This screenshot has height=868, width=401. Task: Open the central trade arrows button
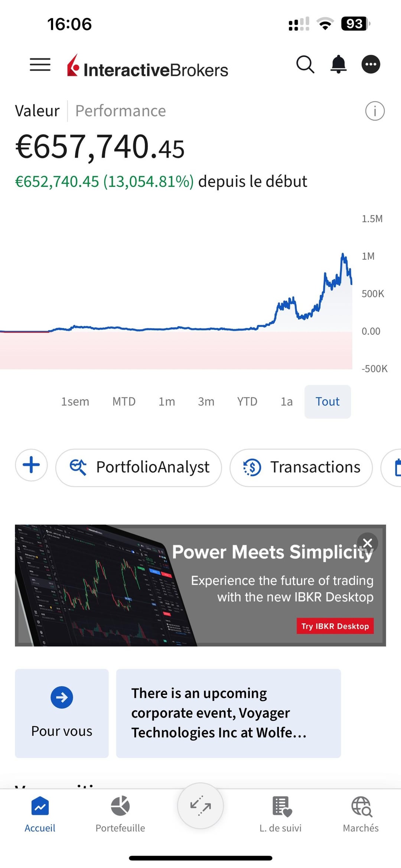200,806
